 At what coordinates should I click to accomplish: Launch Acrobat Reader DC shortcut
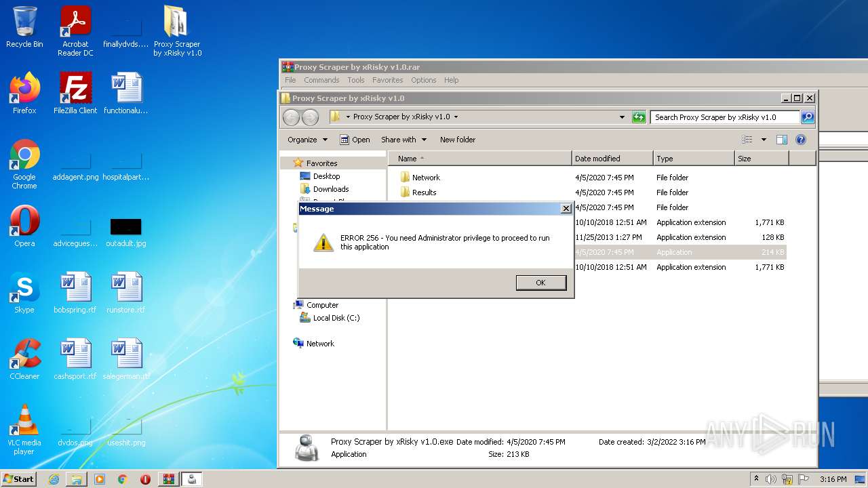tap(75, 31)
